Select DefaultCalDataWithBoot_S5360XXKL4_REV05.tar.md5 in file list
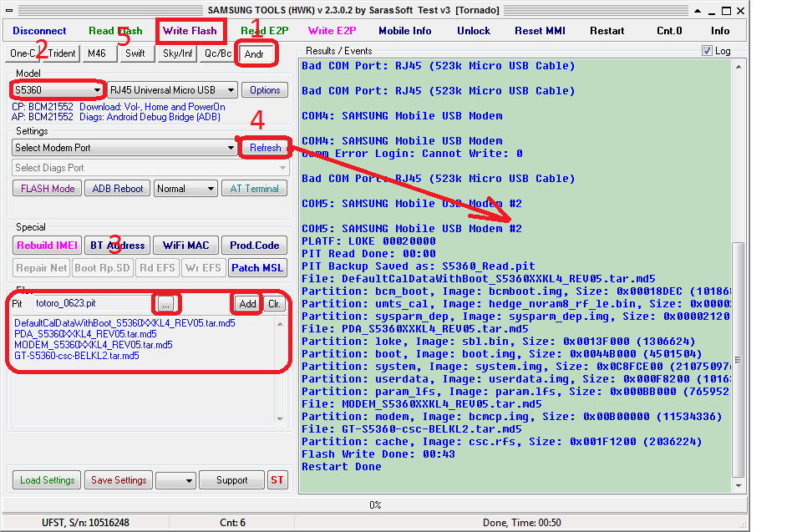 124,323
